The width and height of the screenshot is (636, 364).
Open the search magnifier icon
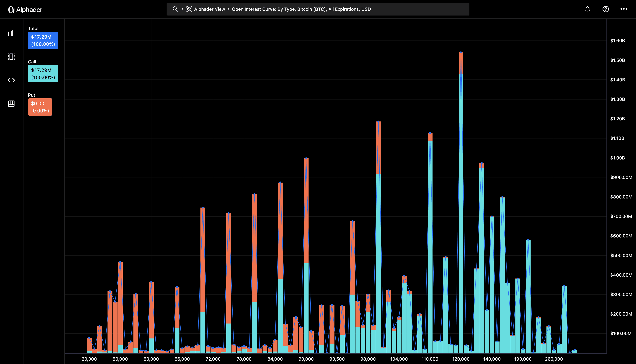pos(175,9)
